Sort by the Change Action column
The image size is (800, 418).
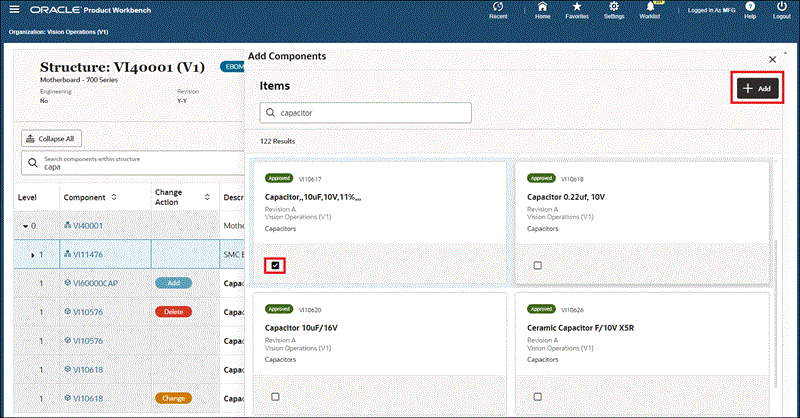point(207,197)
